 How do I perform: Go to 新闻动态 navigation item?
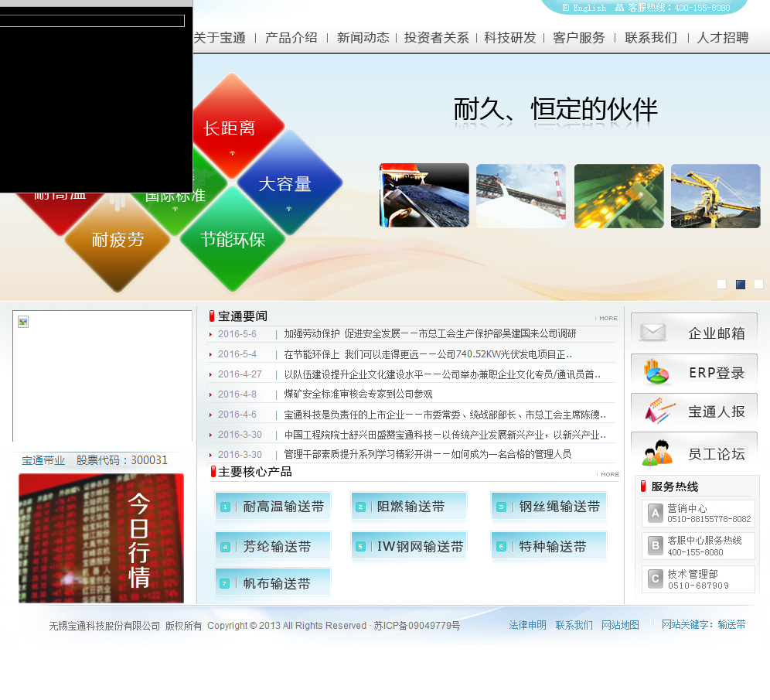click(x=363, y=38)
